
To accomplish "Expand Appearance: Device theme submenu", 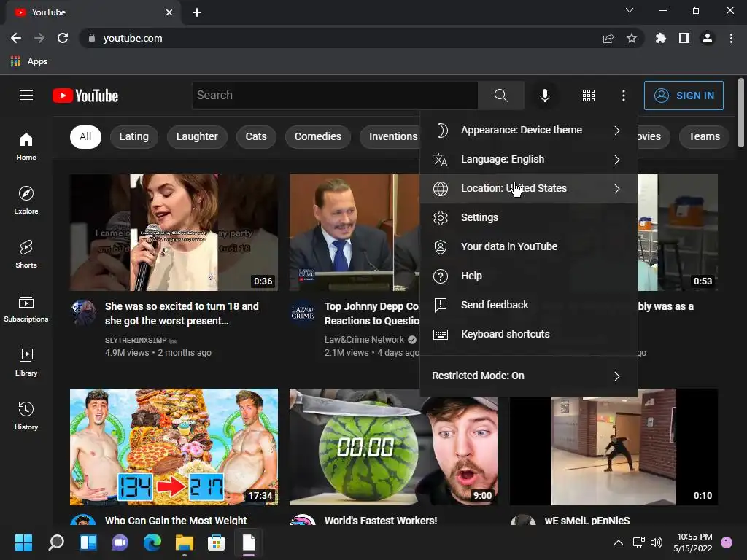I will 529,130.
